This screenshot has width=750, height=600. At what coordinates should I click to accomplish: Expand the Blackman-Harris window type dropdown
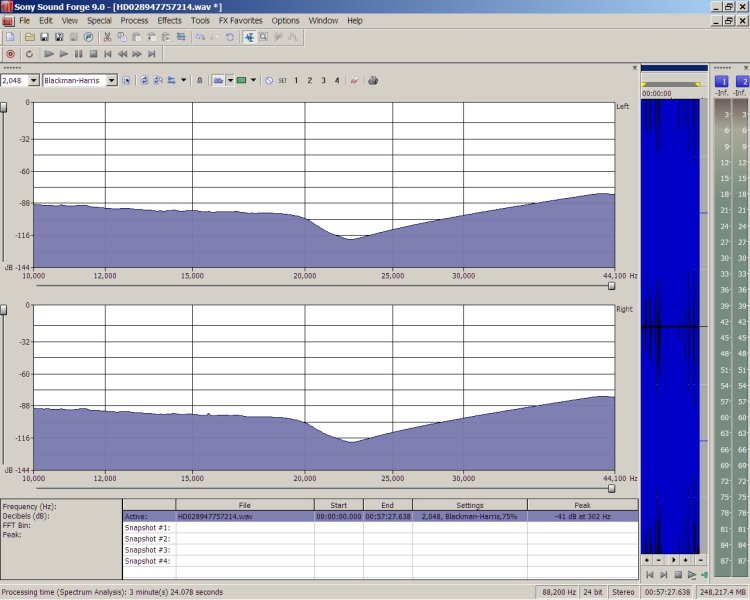coord(112,80)
